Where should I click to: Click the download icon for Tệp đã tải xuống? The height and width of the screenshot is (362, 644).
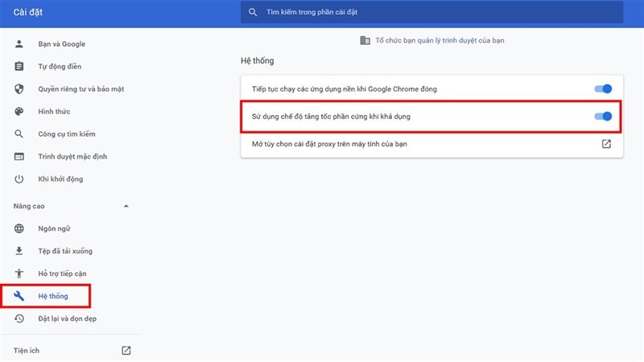(x=19, y=251)
